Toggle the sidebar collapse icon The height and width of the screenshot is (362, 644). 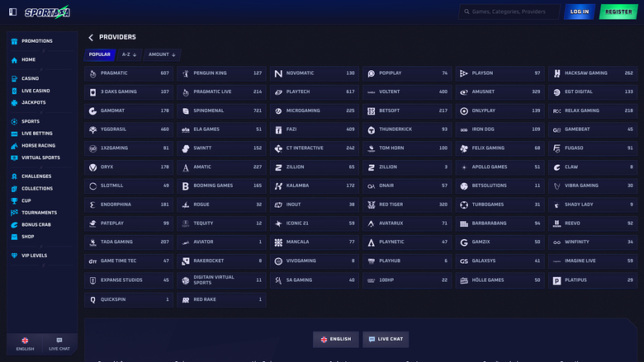pos(12,12)
